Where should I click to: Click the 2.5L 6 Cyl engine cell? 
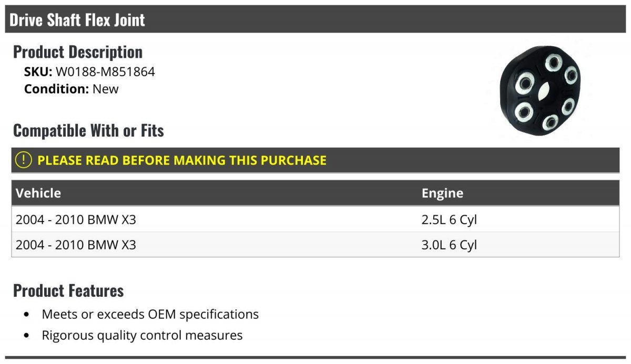click(x=449, y=220)
